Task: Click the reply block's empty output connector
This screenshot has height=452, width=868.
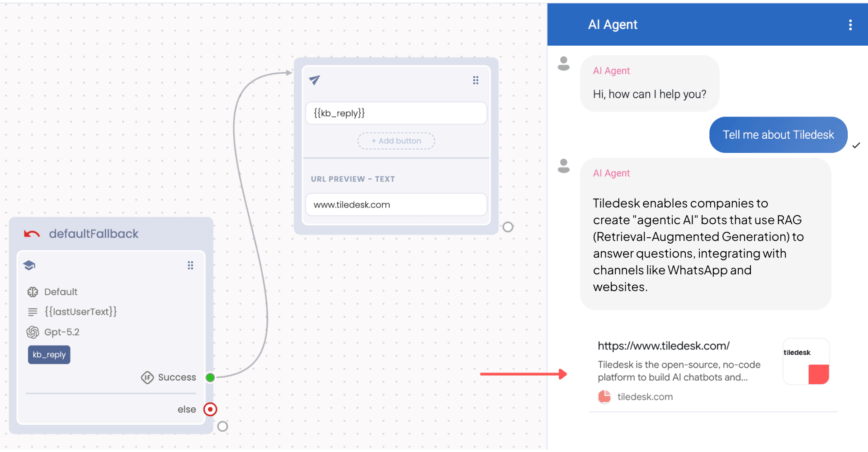Action: pyautogui.click(x=508, y=227)
